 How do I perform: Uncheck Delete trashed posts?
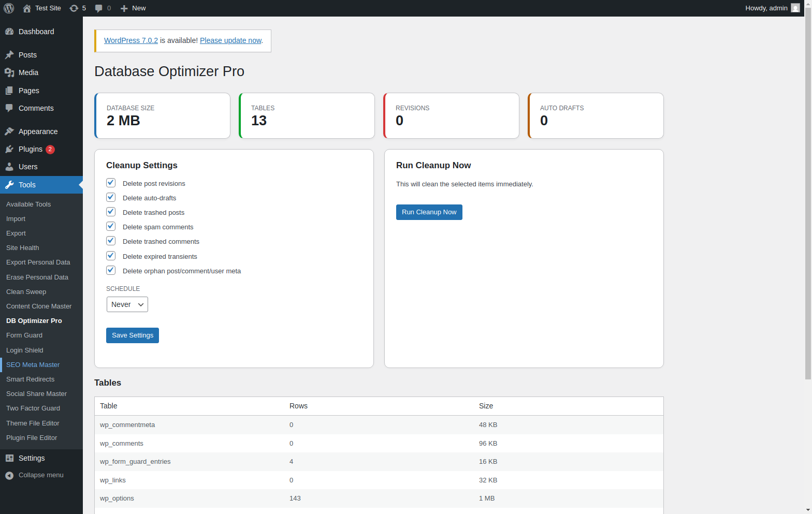111,212
